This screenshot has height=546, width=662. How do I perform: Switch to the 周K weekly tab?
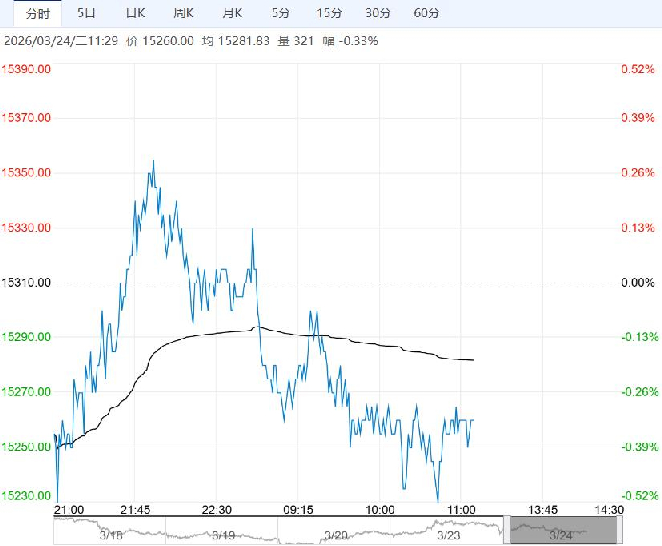pyautogui.click(x=183, y=13)
